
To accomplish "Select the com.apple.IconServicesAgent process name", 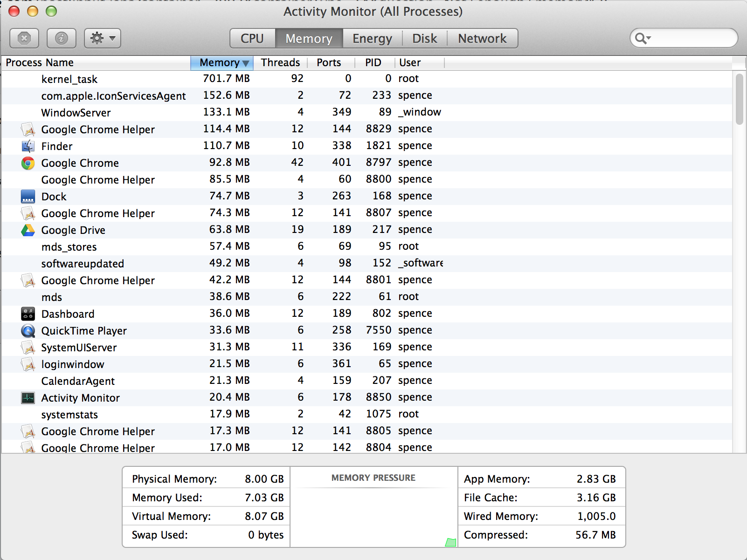I will 113,96.
